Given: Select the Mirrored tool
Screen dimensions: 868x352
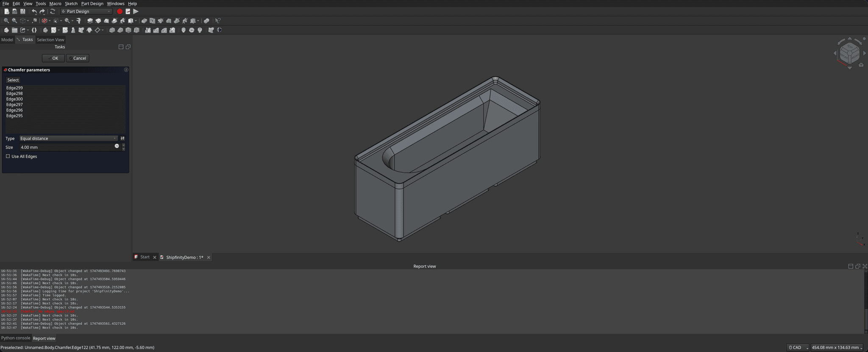Looking at the screenshot, I should coord(147,30).
